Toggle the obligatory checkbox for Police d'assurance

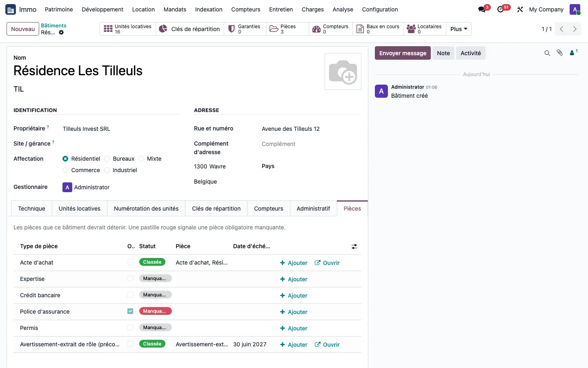click(x=130, y=311)
